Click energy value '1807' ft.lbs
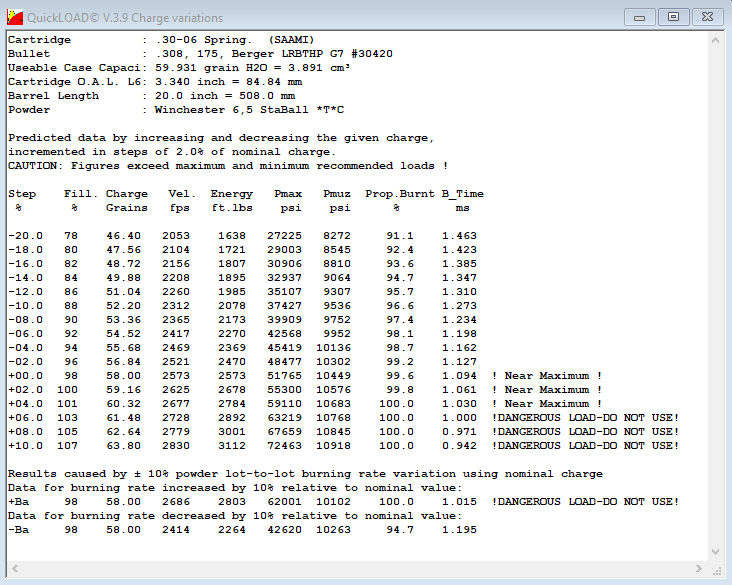This screenshot has width=732, height=585. click(x=232, y=264)
